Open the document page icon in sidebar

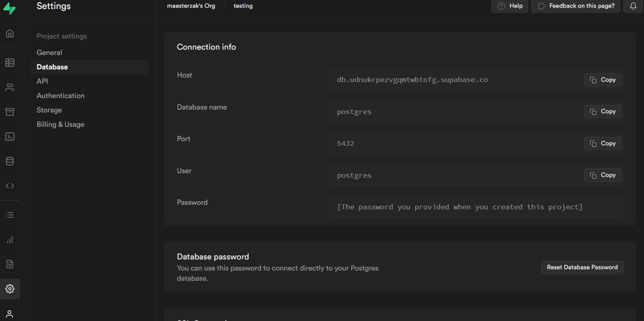(10, 264)
